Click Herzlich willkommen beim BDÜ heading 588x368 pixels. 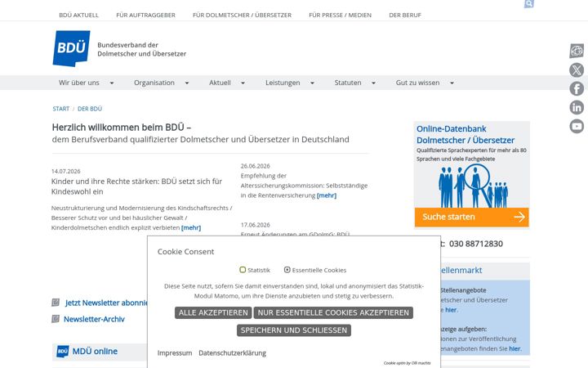point(122,128)
